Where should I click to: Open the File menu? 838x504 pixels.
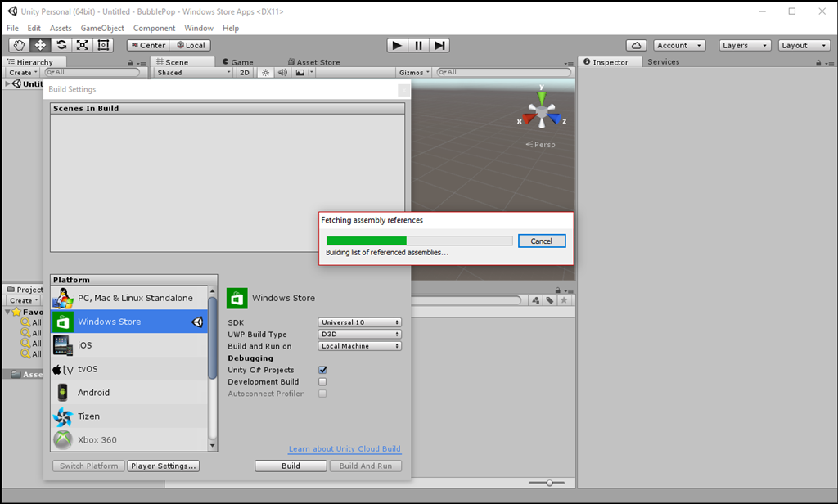[x=12, y=28]
